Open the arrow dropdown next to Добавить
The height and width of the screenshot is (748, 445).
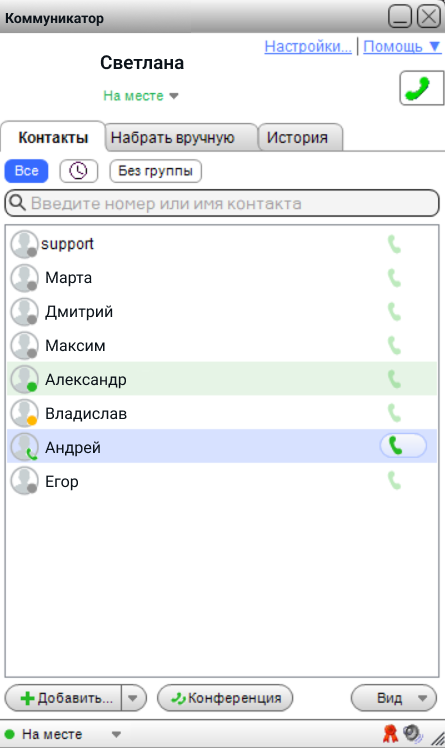[133, 698]
